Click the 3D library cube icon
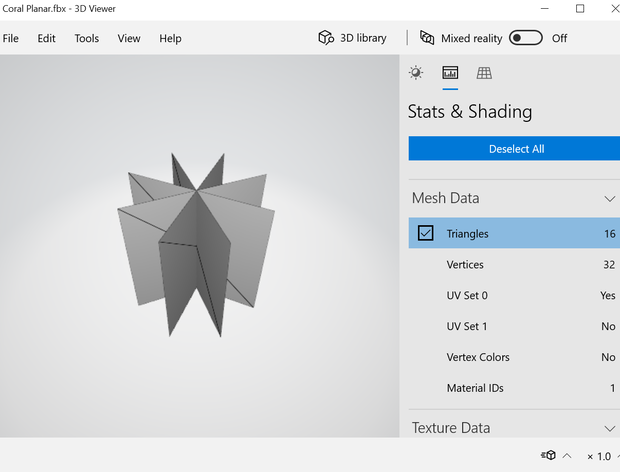 (326, 38)
